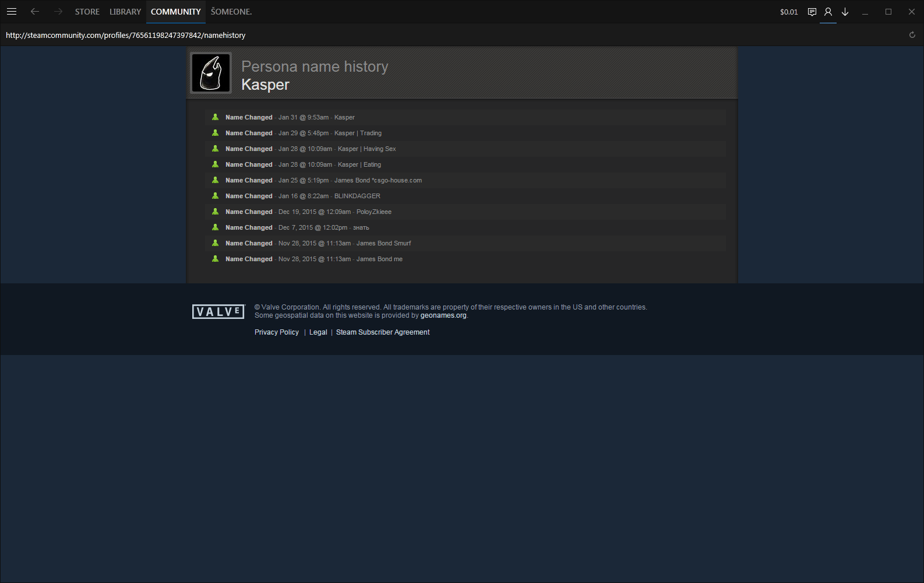This screenshot has height=583, width=924.
Task: Switch to the LIBRARY tab
Action: [125, 12]
